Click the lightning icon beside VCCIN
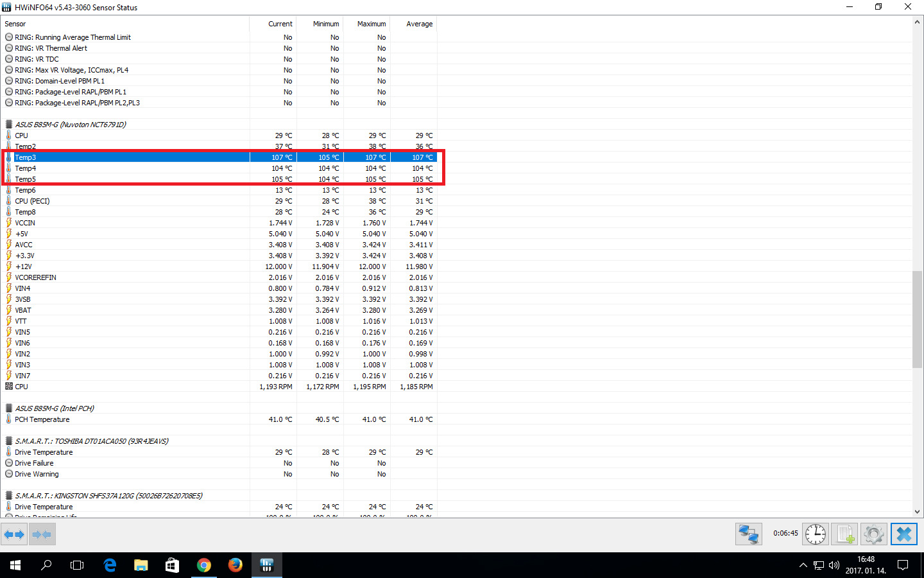The width and height of the screenshot is (924, 578). pyautogui.click(x=9, y=223)
